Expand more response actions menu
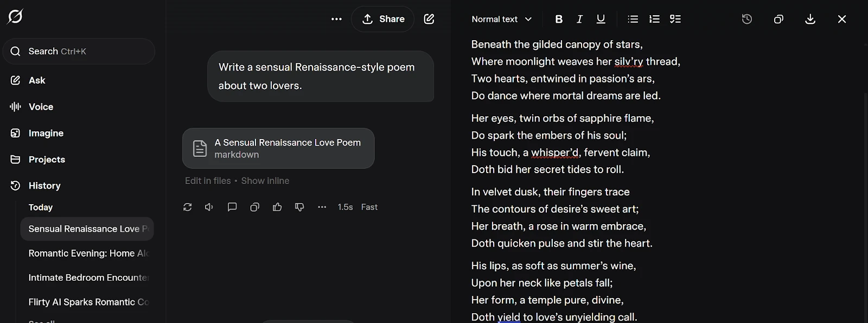This screenshot has height=323, width=868. [322, 207]
